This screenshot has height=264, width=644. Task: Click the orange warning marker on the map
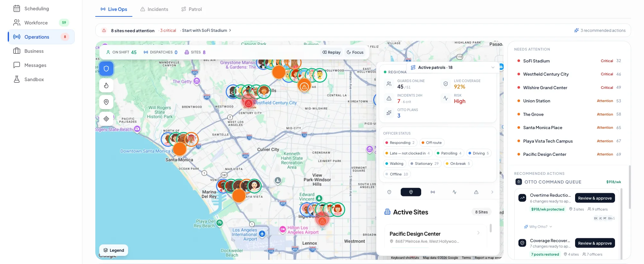click(x=304, y=86)
